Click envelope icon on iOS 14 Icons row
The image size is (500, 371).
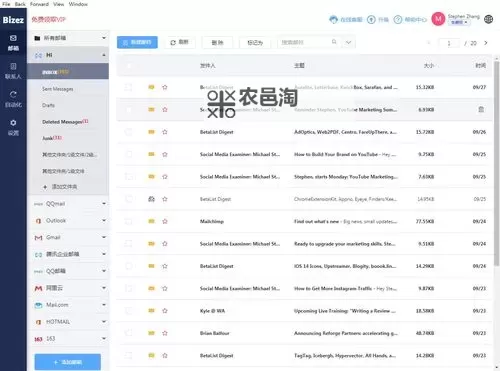pos(151,266)
